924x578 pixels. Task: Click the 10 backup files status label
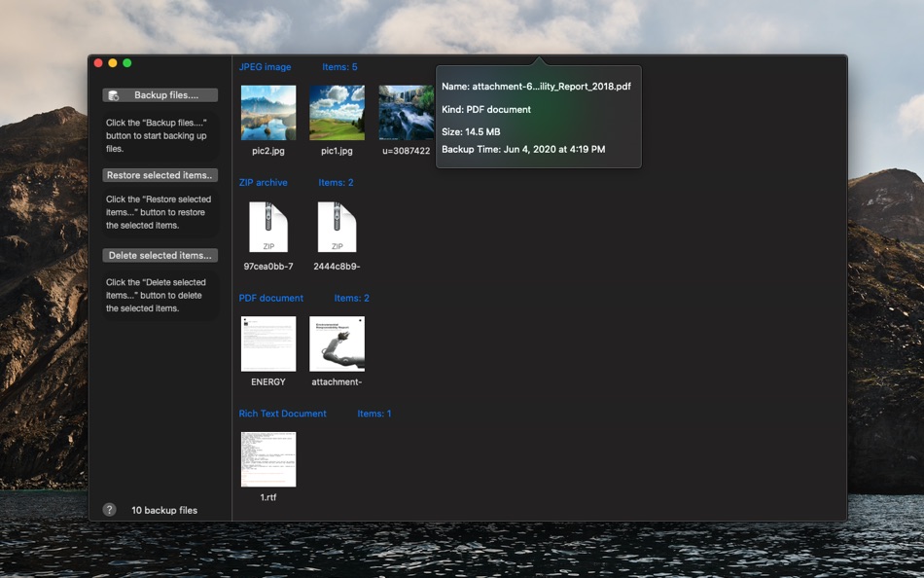click(x=164, y=510)
